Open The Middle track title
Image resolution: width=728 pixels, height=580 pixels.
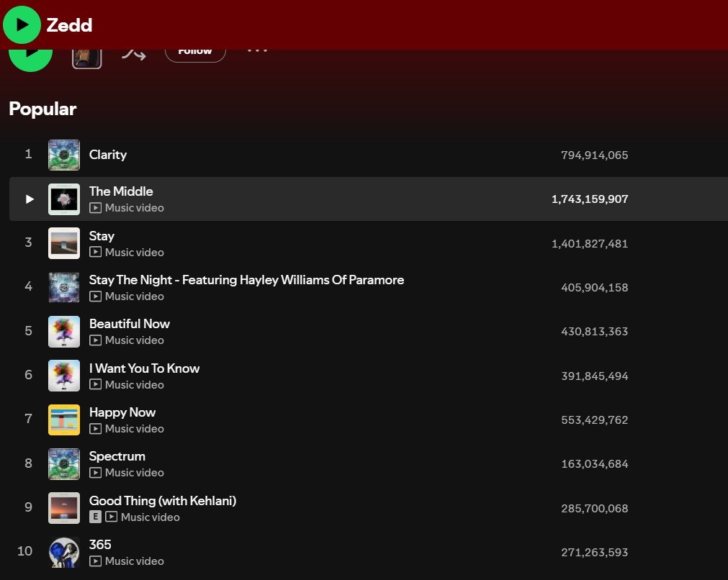click(121, 191)
